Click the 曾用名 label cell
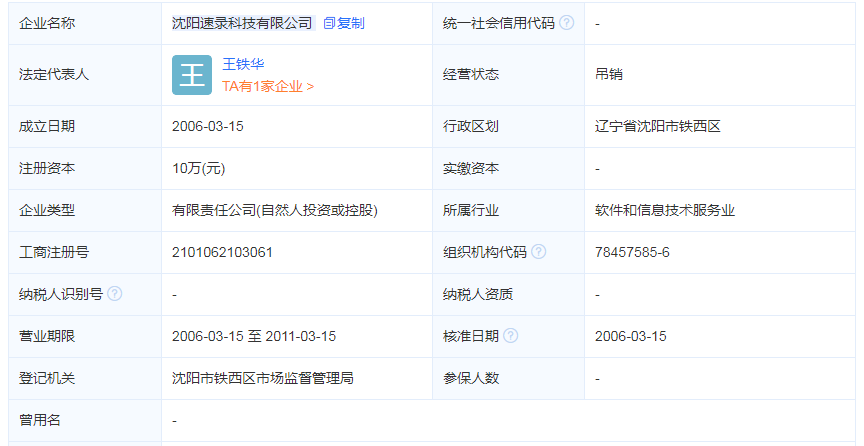This screenshot has width=864, height=446. (x=85, y=420)
